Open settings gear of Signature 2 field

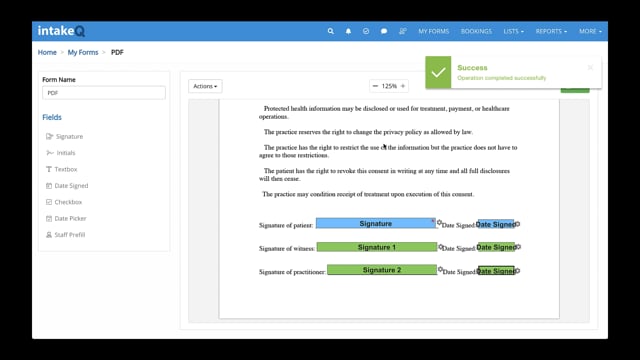pos(440,269)
